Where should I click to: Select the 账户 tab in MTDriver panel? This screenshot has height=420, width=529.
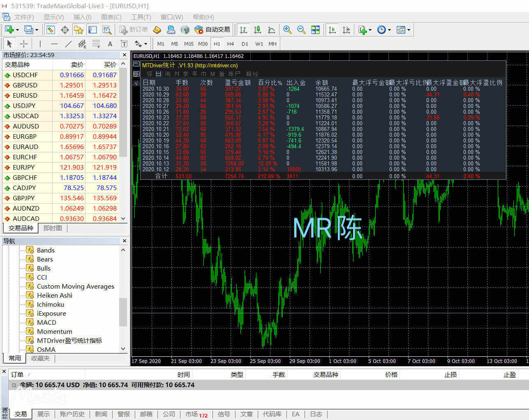234,74
